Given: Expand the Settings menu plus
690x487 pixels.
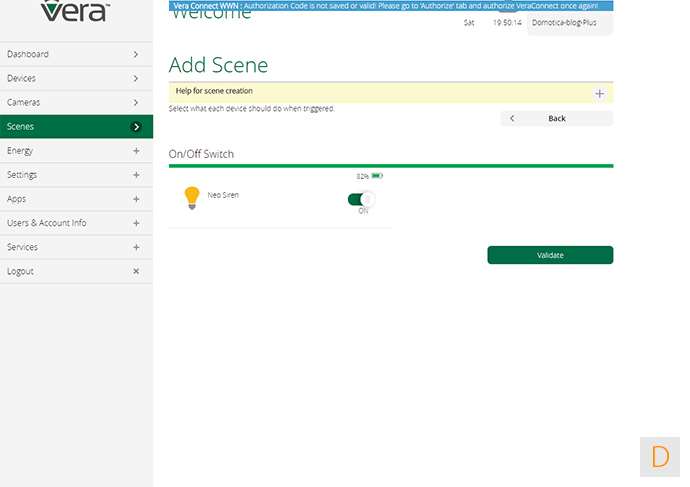Looking at the screenshot, I should pos(136,175).
